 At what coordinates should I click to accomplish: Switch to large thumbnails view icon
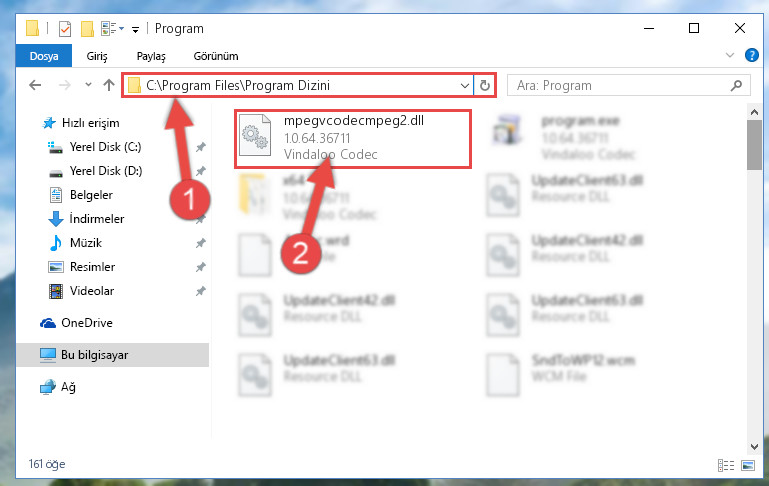click(748, 465)
